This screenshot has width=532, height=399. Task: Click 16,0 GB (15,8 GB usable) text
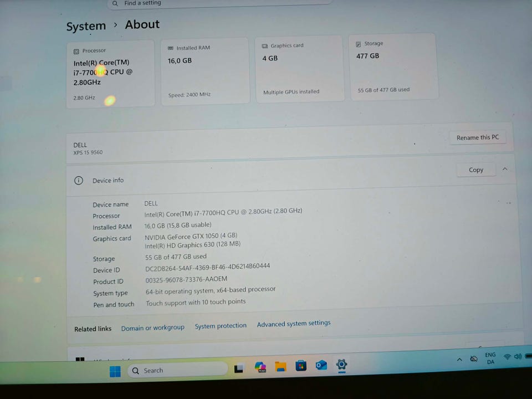(178, 226)
